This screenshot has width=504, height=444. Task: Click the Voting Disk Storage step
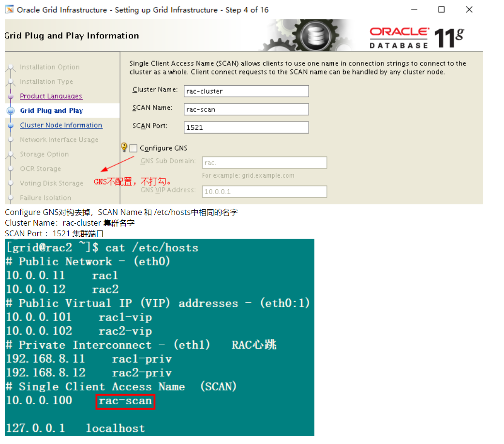[x=51, y=183]
